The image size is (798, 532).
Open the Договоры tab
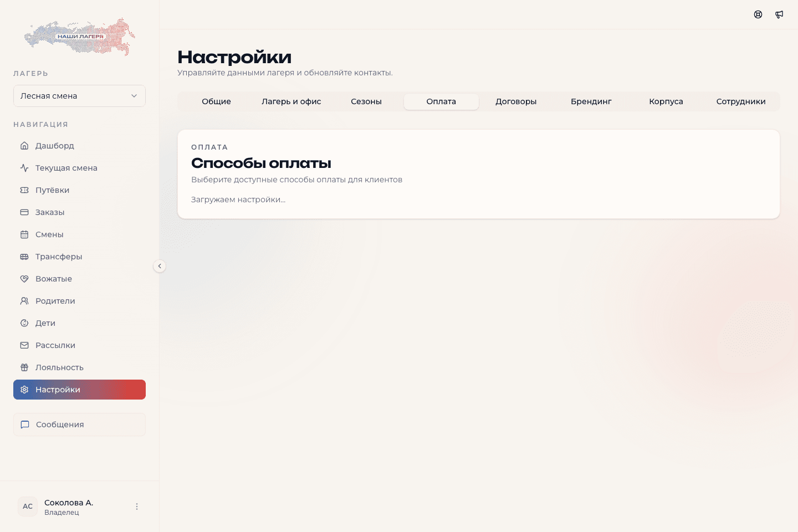point(516,101)
